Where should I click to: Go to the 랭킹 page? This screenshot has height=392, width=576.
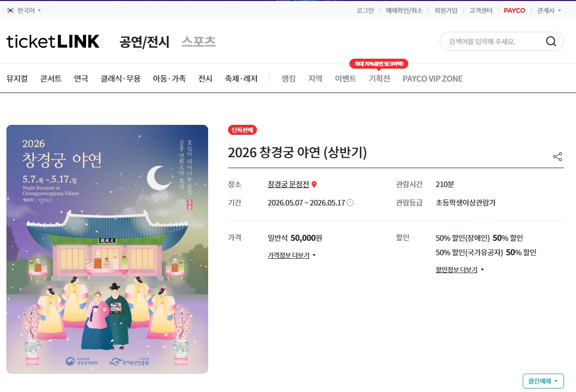click(288, 79)
